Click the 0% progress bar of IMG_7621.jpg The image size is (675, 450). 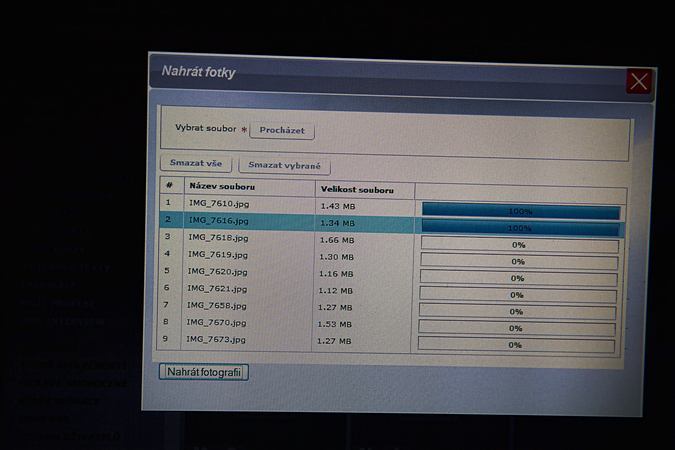click(517, 295)
